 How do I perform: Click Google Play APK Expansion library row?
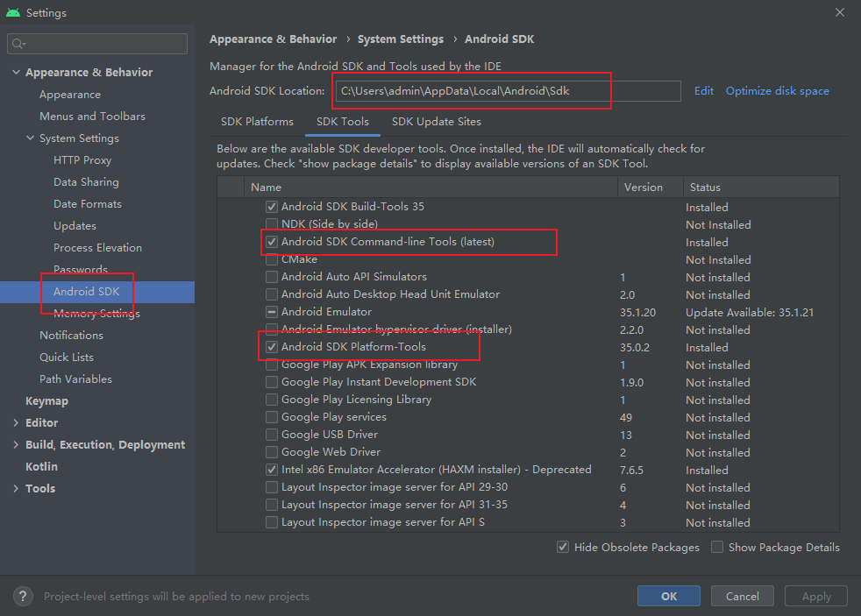(528, 365)
